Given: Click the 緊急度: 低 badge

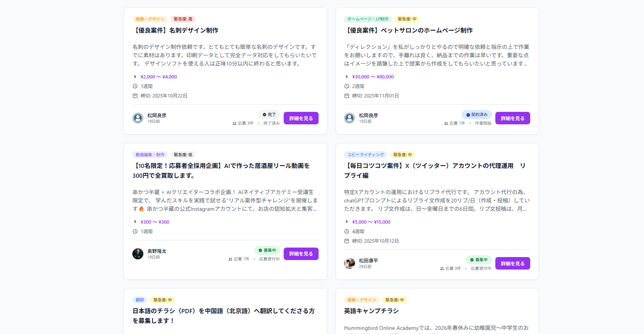Looking at the screenshot, I should pos(183,155).
